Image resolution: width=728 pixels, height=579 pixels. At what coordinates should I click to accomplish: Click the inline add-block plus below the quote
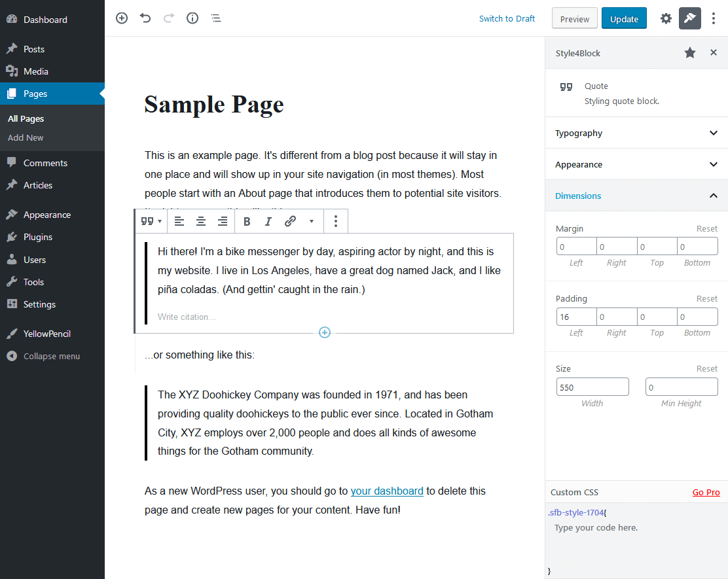(324, 332)
